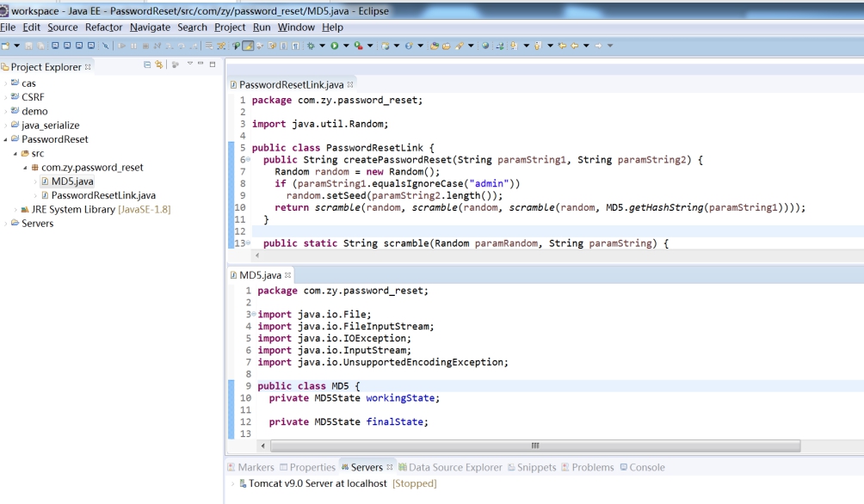The height and width of the screenshot is (504, 864).
Task: Open the Navigate menu
Action: 150,27
